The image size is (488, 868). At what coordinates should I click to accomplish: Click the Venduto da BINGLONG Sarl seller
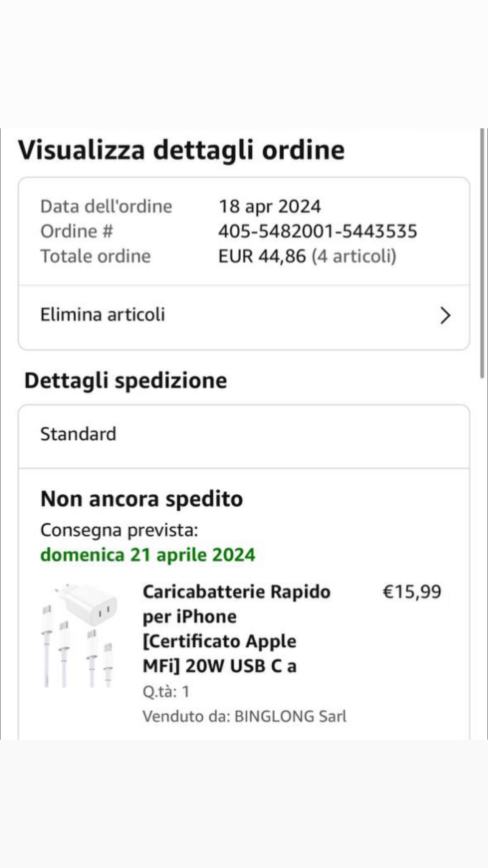tap(244, 717)
